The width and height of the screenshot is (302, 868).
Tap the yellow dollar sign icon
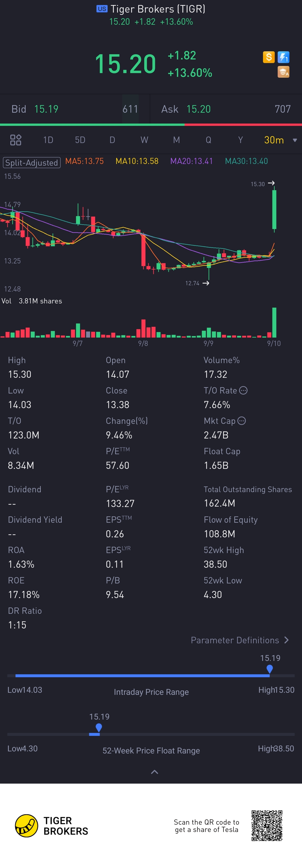pyautogui.click(x=269, y=57)
